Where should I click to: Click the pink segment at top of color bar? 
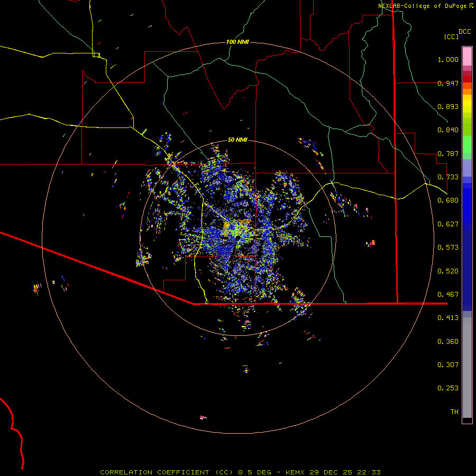click(467, 56)
